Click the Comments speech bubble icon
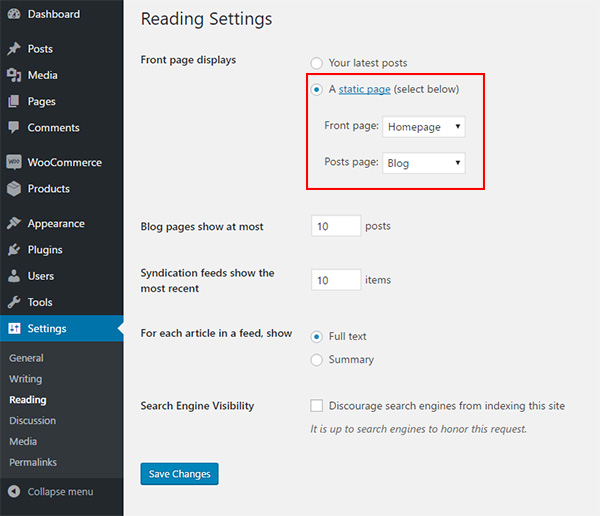This screenshot has height=516, width=600. click(x=14, y=127)
